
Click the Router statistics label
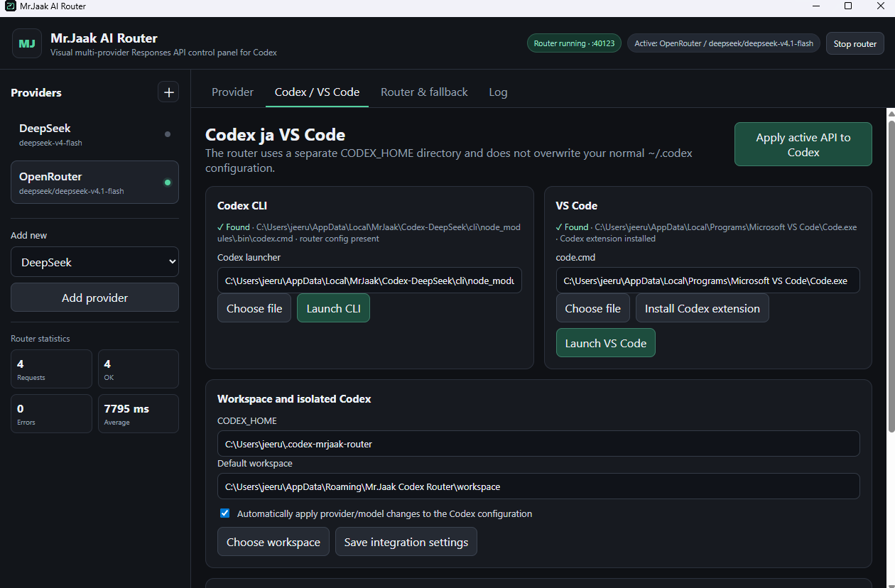click(x=40, y=339)
